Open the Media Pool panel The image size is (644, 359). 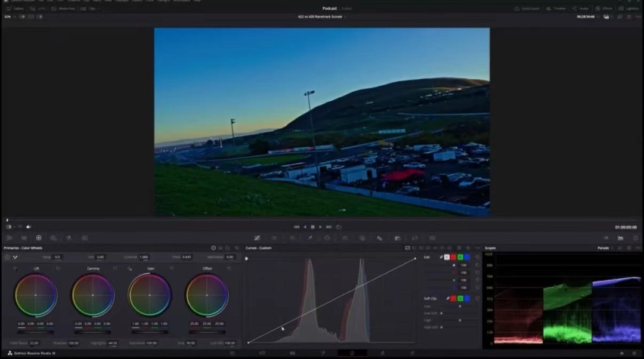click(x=63, y=8)
